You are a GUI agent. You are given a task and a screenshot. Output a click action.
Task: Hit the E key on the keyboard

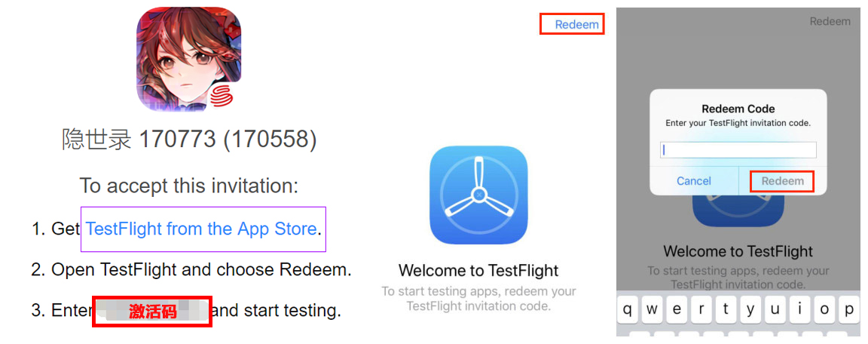(677, 309)
